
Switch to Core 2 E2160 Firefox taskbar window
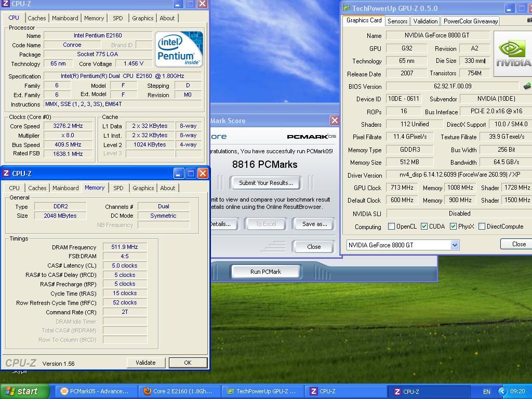(x=179, y=391)
